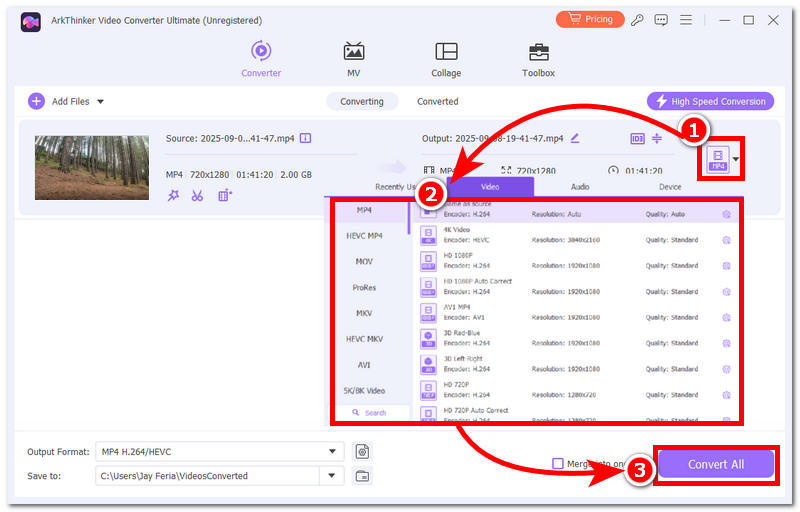Toggle High Speed Conversion
Viewport: 800px width, 512px height.
point(711,101)
